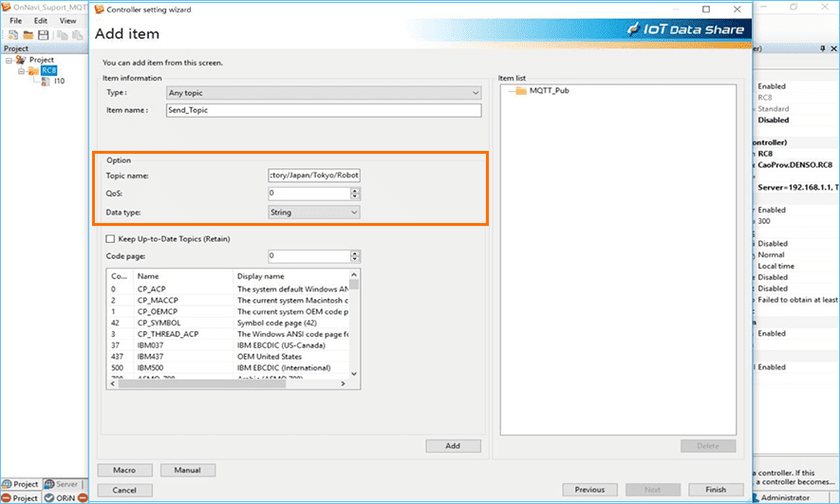This screenshot has width=840, height=504.
Task: Select the CP_SYMBOL code page row
Action: [228, 323]
